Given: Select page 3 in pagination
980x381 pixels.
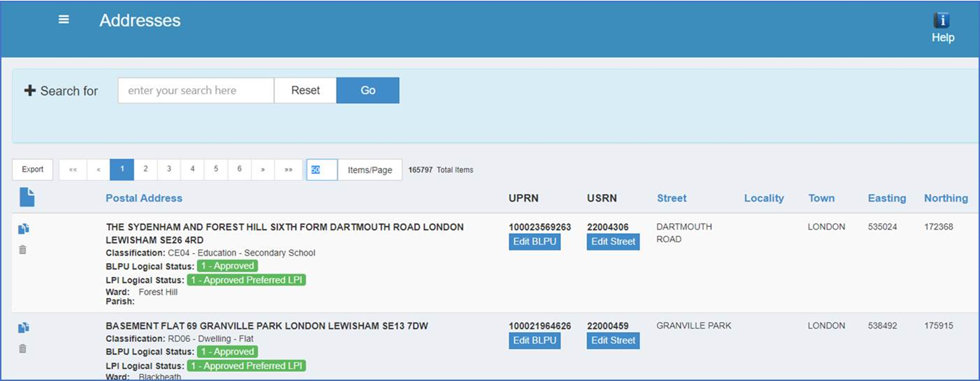Looking at the screenshot, I should tap(169, 170).
